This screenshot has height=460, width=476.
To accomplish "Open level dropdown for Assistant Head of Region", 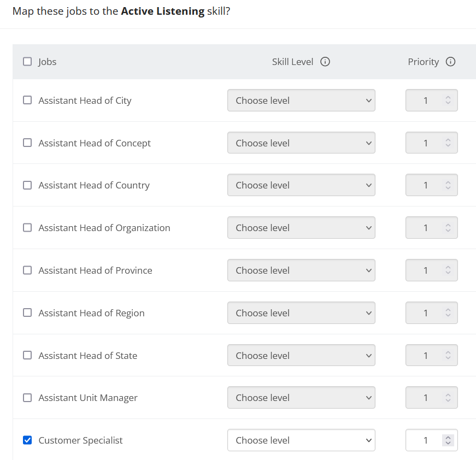I will coord(301,313).
